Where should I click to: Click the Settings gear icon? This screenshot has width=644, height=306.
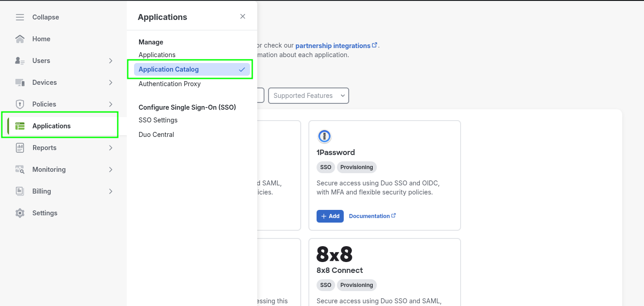tap(20, 213)
